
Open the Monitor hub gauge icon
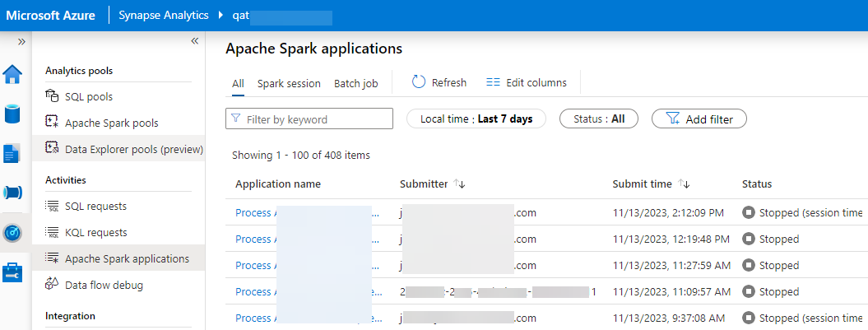click(12, 233)
